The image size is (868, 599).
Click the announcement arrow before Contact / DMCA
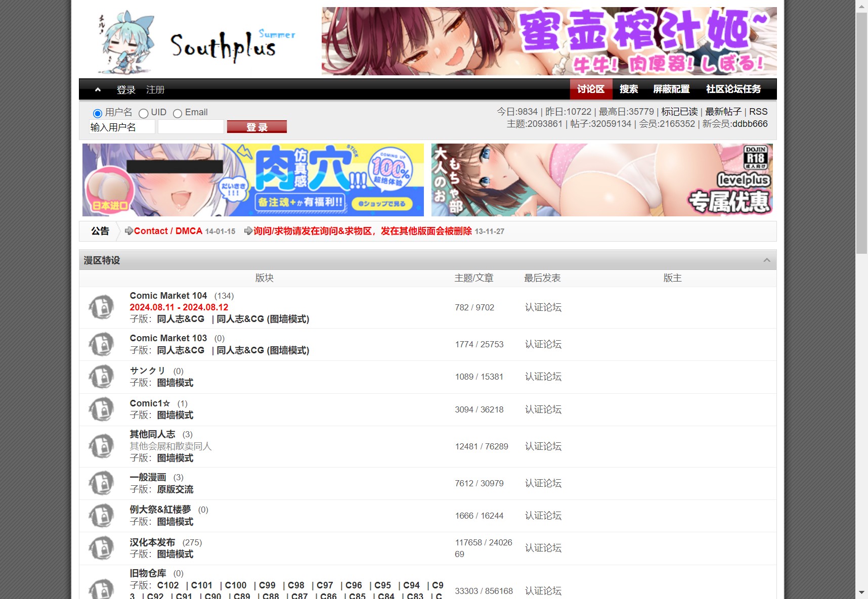tap(128, 231)
